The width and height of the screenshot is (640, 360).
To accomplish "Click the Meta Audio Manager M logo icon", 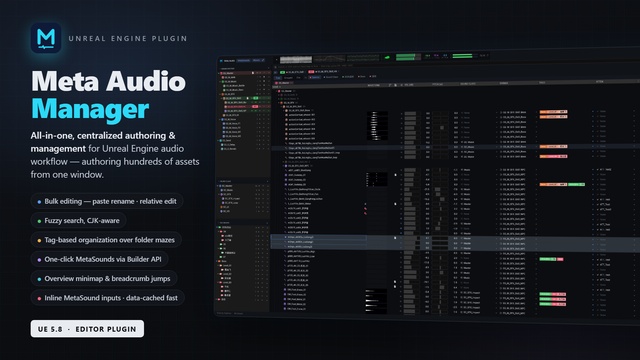I will [x=46, y=38].
